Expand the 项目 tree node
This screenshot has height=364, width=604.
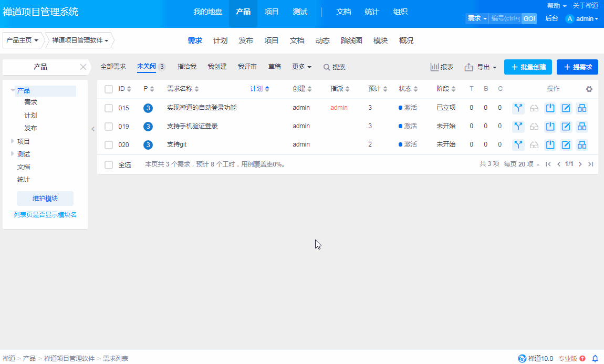tap(13, 141)
